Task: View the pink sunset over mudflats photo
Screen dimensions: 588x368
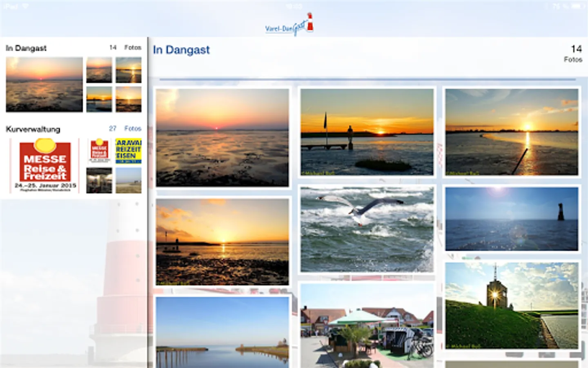Action: pos(222,137)
